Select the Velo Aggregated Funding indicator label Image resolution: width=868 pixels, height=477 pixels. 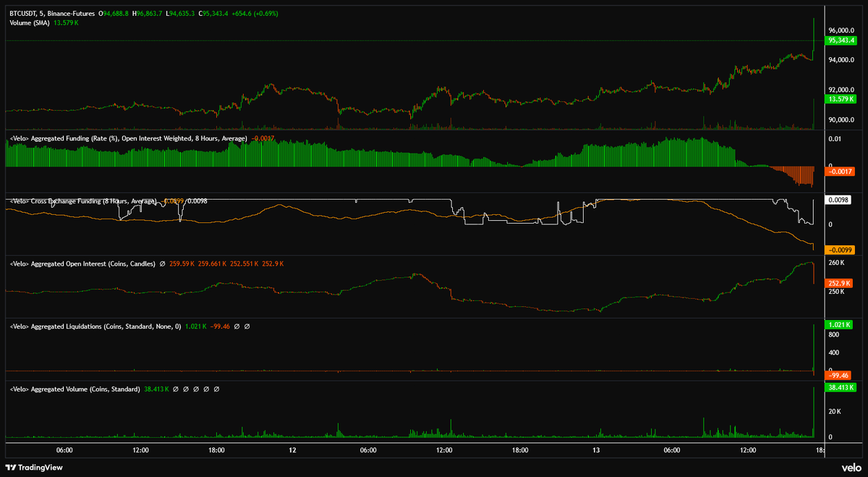pyautogui.click(x=129, y=138)
